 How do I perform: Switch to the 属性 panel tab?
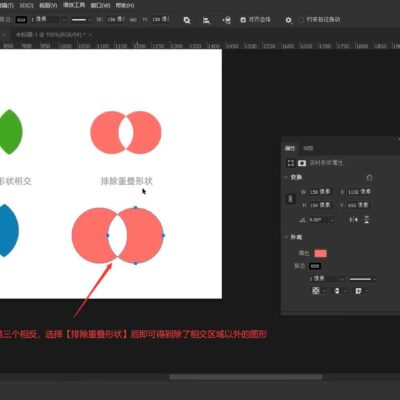(290, 148)
